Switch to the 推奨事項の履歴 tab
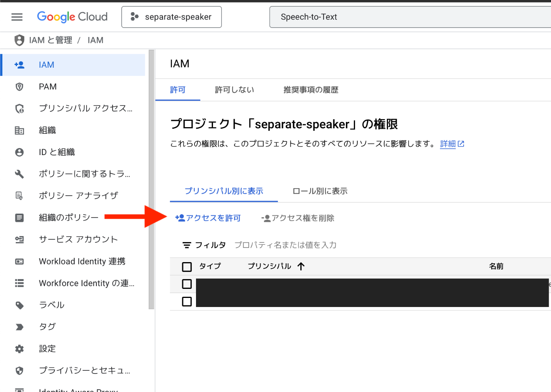This screenshot has width=551, height=392. tap(311, 90)
